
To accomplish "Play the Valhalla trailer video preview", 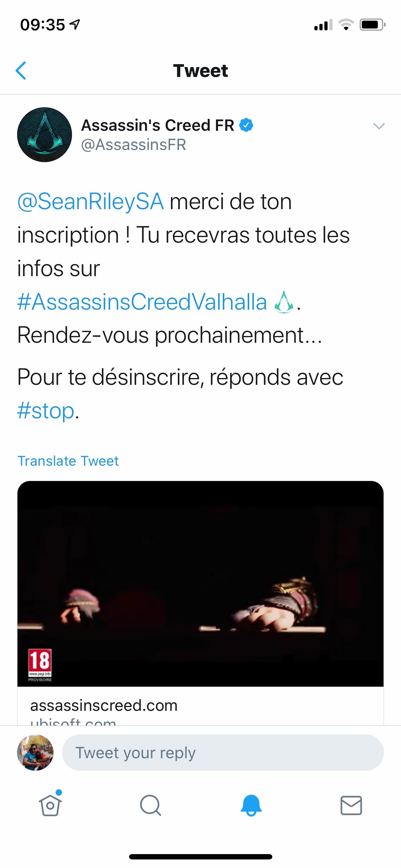I will coord(200,584).
